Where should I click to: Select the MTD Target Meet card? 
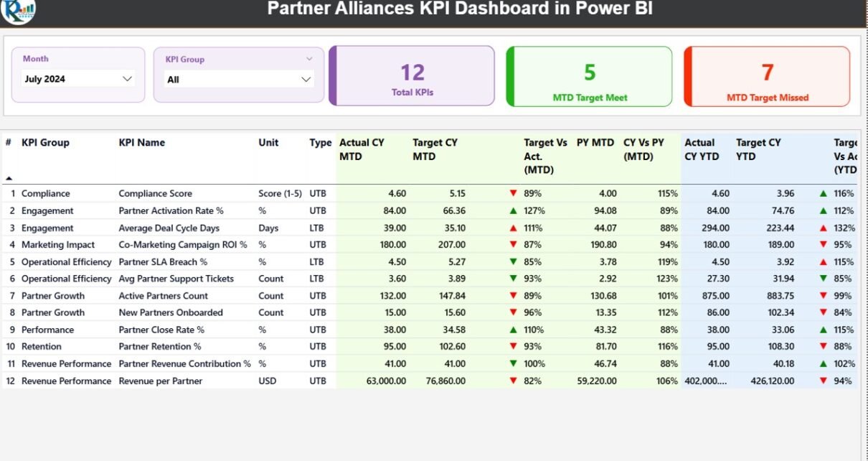(590, 77)
